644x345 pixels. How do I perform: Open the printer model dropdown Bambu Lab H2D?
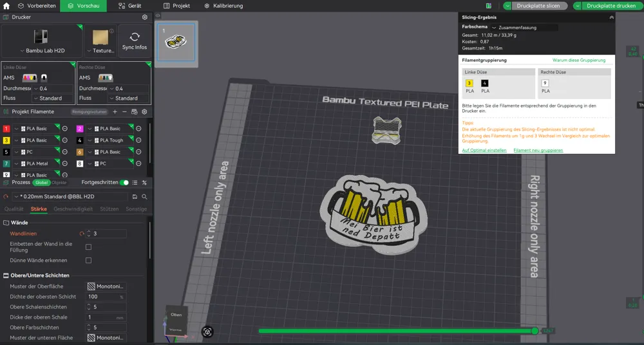pos(42,50)
